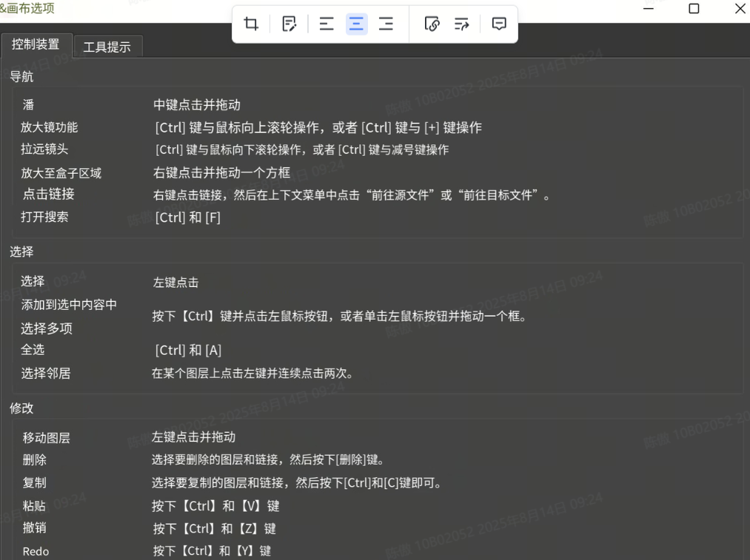Select the 放大镜功能 label

pos(50,127)
